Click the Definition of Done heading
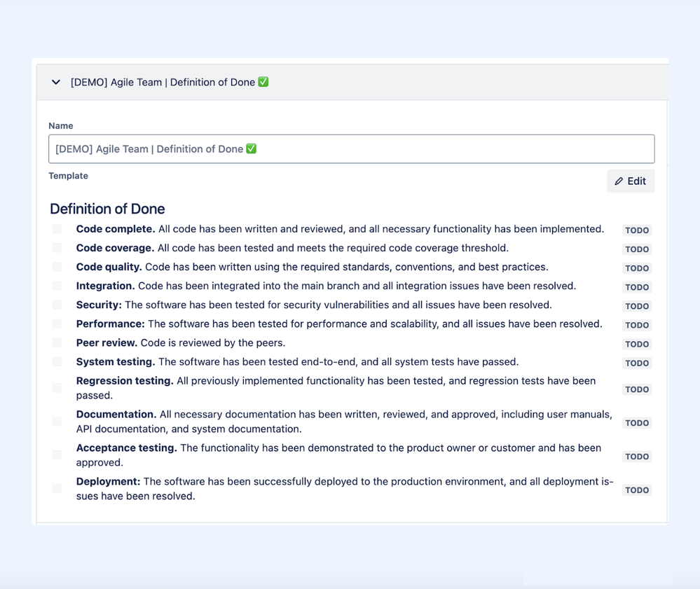700x589 pixels. (107, 209)
